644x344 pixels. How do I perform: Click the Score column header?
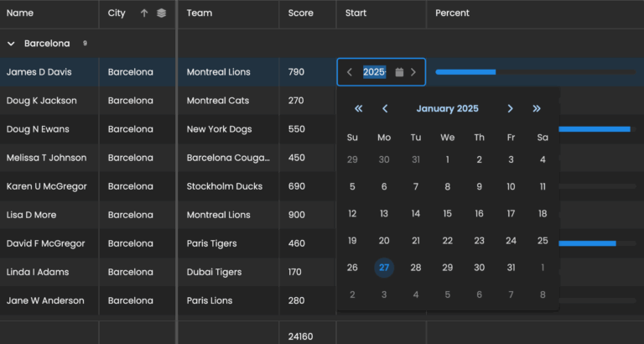(301, 13)
